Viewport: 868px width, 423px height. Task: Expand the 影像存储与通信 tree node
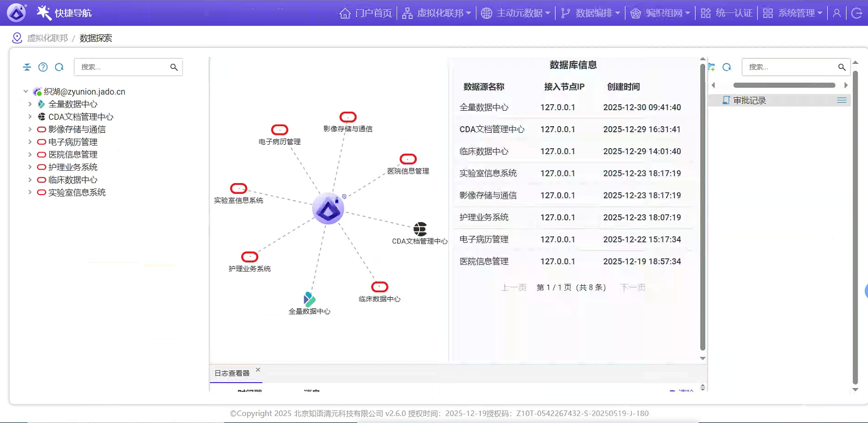tap(30, 129)
